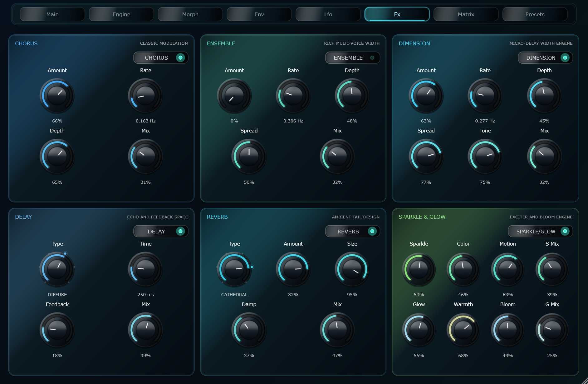Click the CATHEDRAL reverb type label

click(234, 295)
